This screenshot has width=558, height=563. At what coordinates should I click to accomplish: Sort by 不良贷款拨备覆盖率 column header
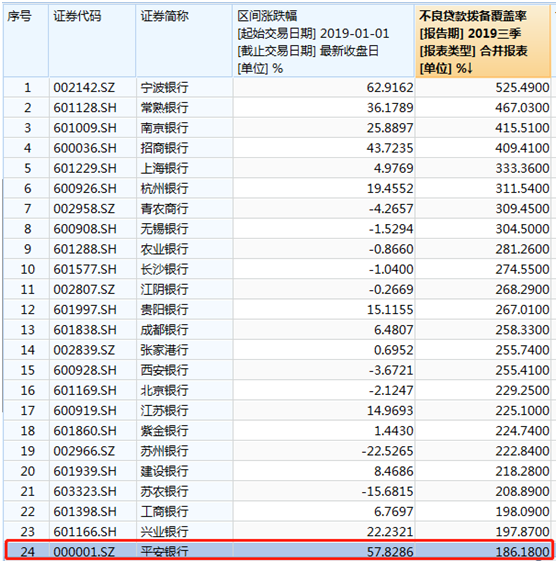(x=483, y=41)
